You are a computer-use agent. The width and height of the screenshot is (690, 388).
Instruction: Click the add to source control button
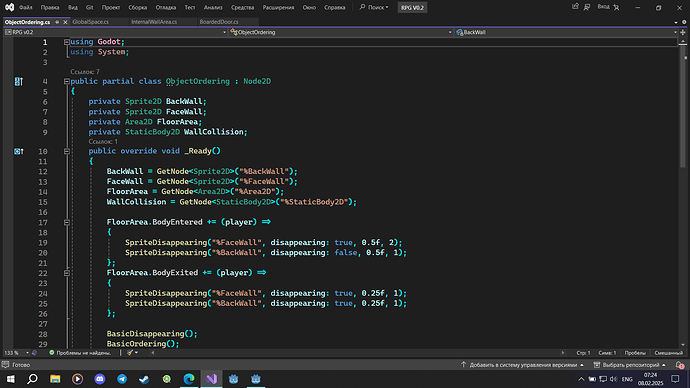click(x=522, y=365)
